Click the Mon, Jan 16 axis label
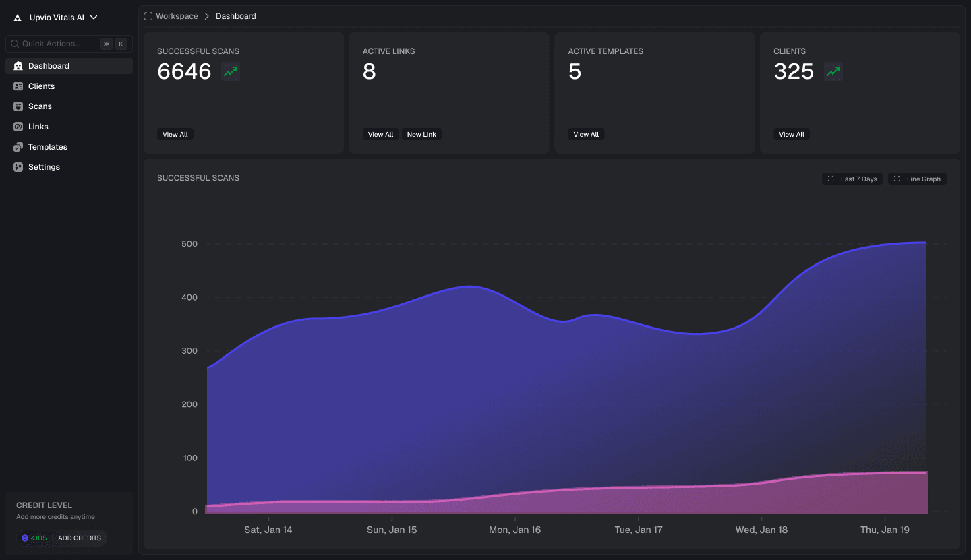Viewport: 971px width, 560px height. click(515, 530)
